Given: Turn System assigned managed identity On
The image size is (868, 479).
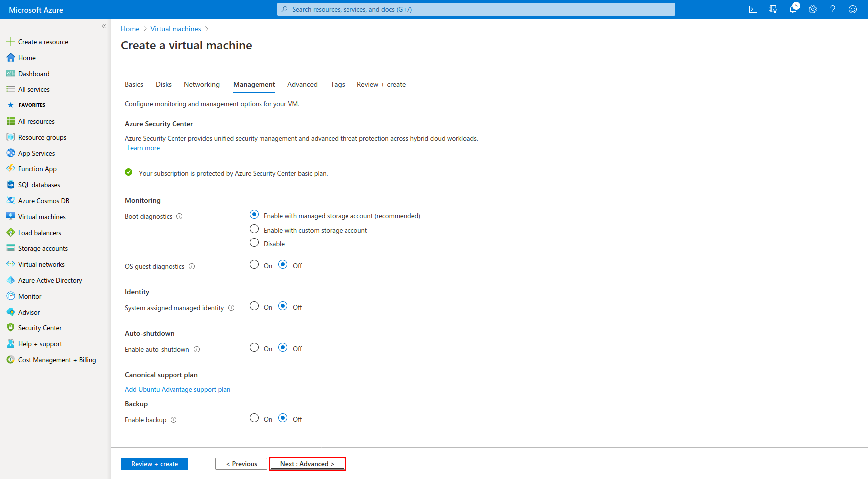Looking at the screenshot, I should pyautogui.click(x=254, y=306).
